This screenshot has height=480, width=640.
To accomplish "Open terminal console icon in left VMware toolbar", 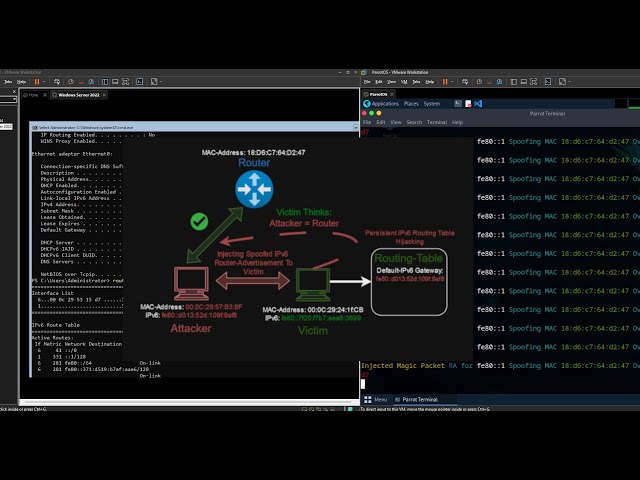I will tap(139, 82).
